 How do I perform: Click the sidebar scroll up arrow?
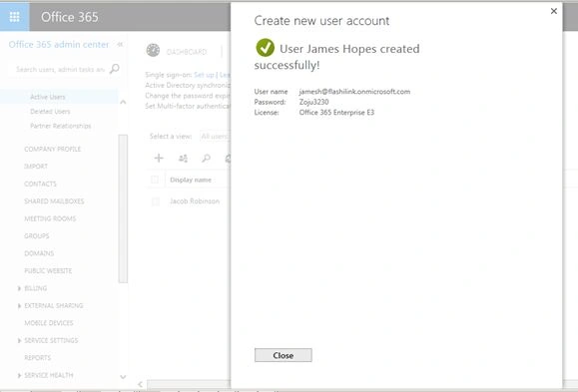tap(123, 102)
